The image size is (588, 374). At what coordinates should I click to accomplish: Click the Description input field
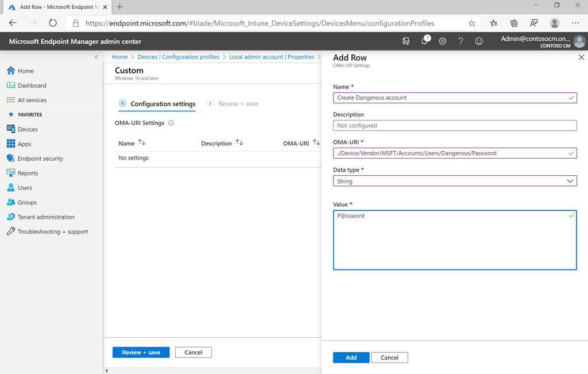pyautogui.click(x=455, y=125)
